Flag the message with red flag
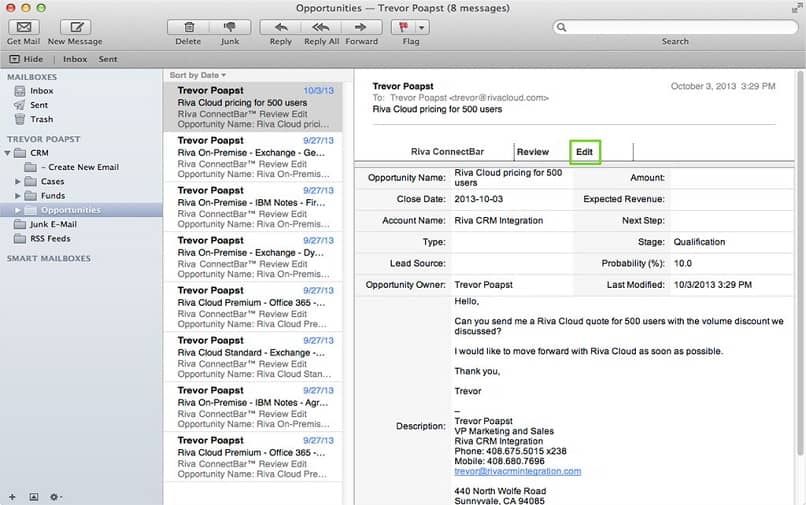 tap(403, 27)
